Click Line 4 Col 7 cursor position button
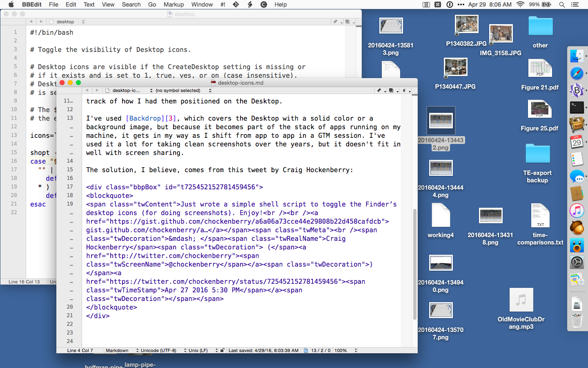Screen dimensions: 588x368 (x=80, y=350)
